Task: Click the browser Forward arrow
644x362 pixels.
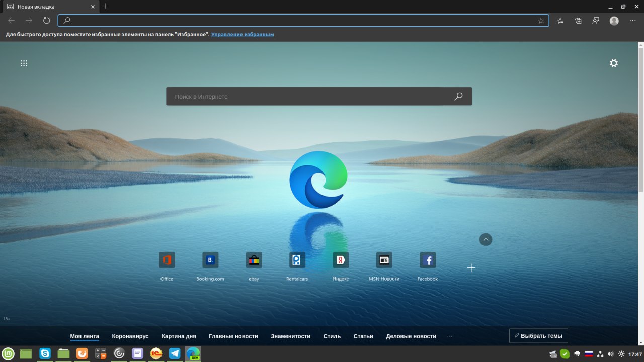Action: coord(29,21)
